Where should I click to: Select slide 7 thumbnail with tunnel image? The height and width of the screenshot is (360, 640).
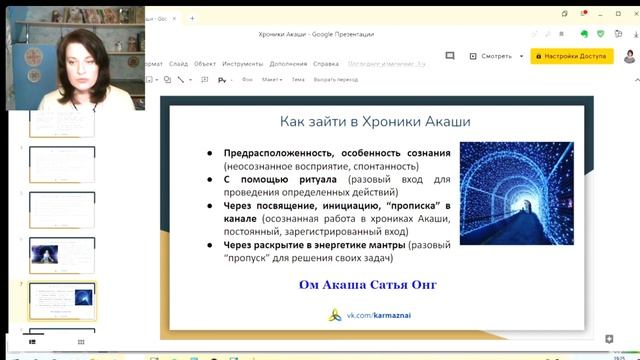pyautogui.click(x=62, y=301)
